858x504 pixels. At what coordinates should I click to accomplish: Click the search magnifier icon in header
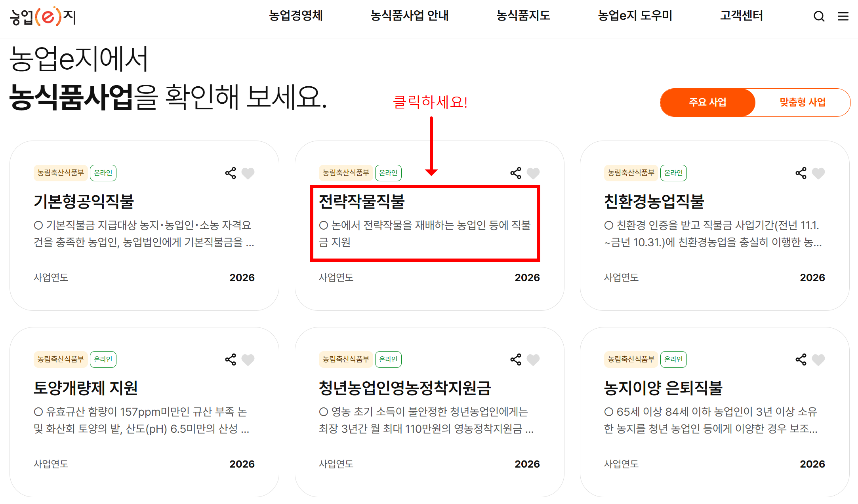point(819,16)
